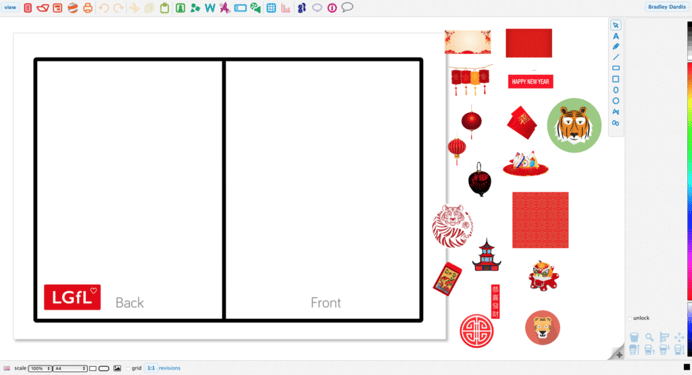Open the speech bubble comment icon
This screenshot has width=692, height=375.
pos(347,8)
